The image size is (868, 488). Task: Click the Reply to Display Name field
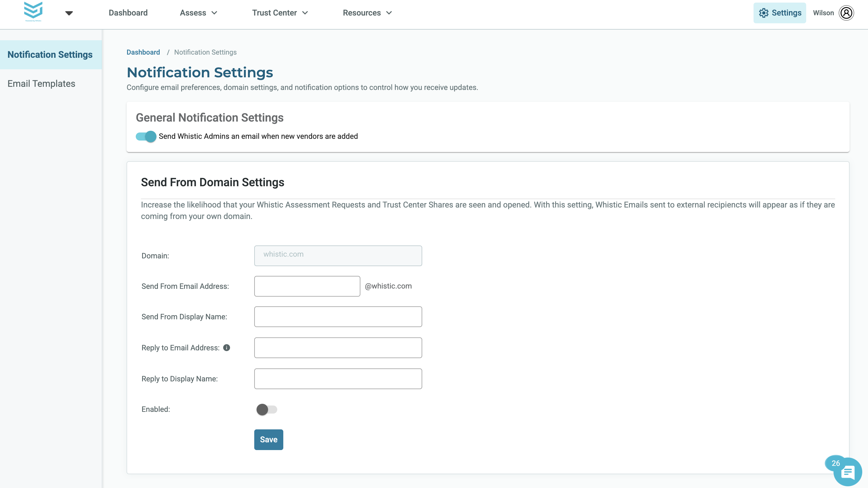tap(338, 379)
